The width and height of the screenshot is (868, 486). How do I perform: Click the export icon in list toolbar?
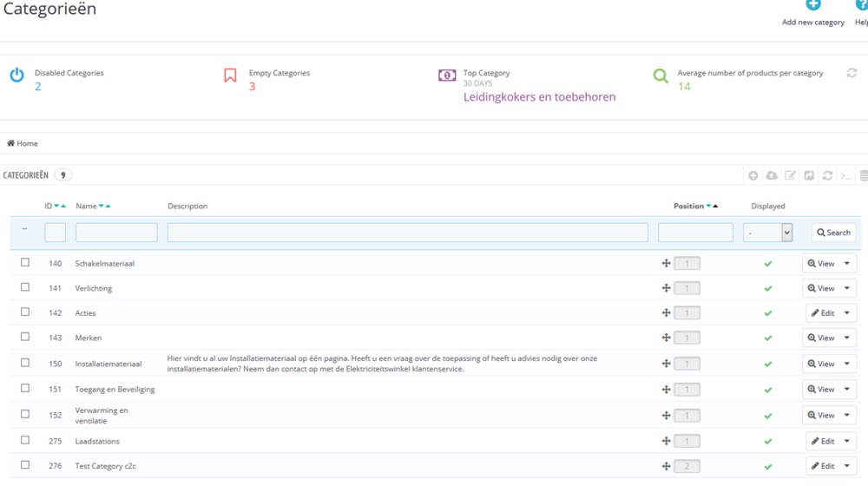(809, 176)
